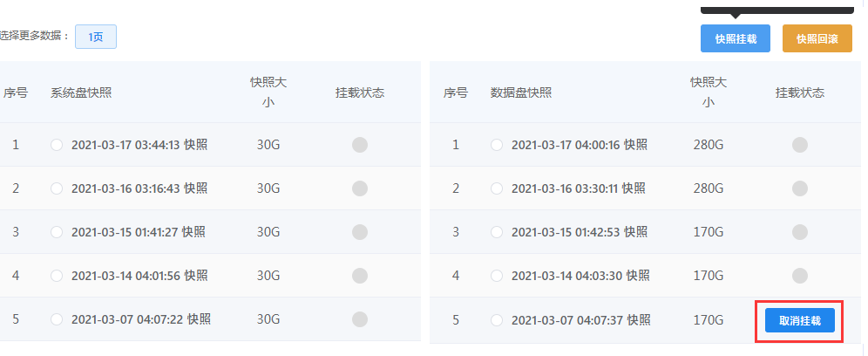Screen dimensions: 868x356
Task: Select data snapshot 2021-03-17 04:00:16
Action: pyautogui.click(x=497, y=146)
